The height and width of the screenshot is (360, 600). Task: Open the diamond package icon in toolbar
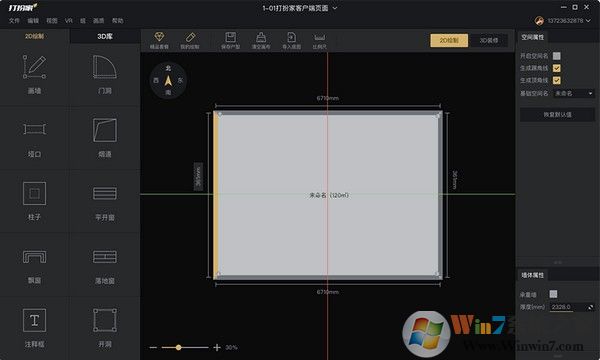[x=159, y=37]
